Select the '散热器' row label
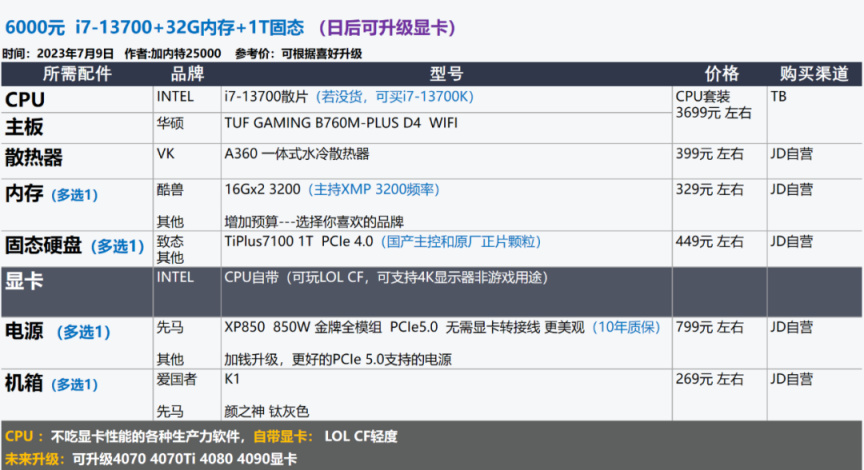 34,157
